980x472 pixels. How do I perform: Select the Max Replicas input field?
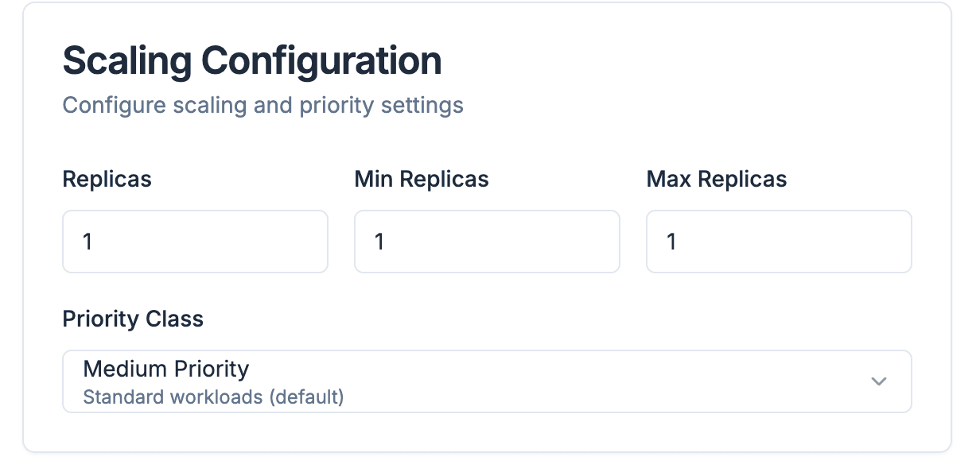coord(779,242)
